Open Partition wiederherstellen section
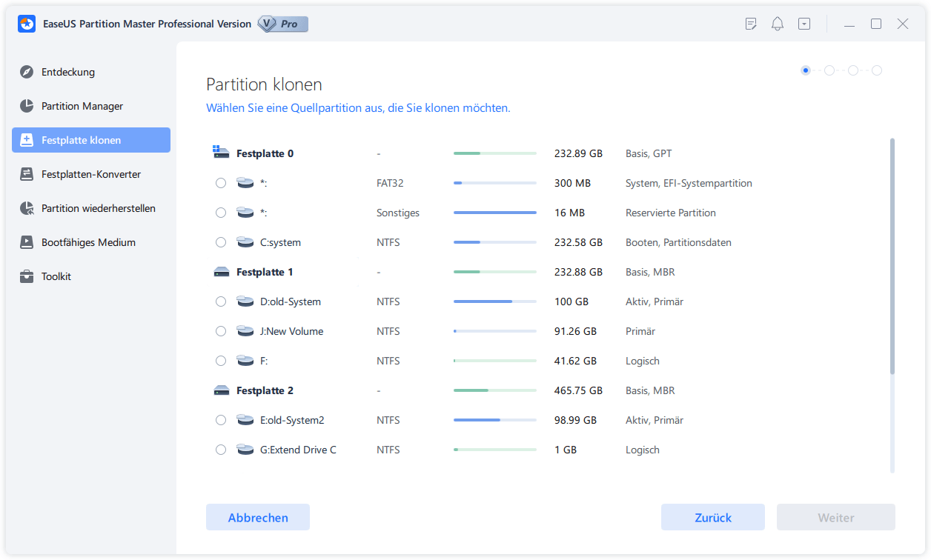The height and width of the screenshot is (560, 931). click(91, 208)
